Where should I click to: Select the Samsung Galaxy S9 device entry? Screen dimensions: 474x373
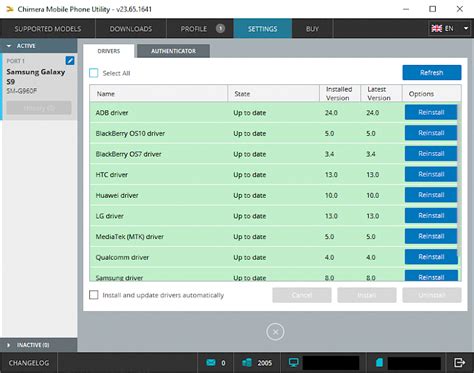(x=39, y=86)
